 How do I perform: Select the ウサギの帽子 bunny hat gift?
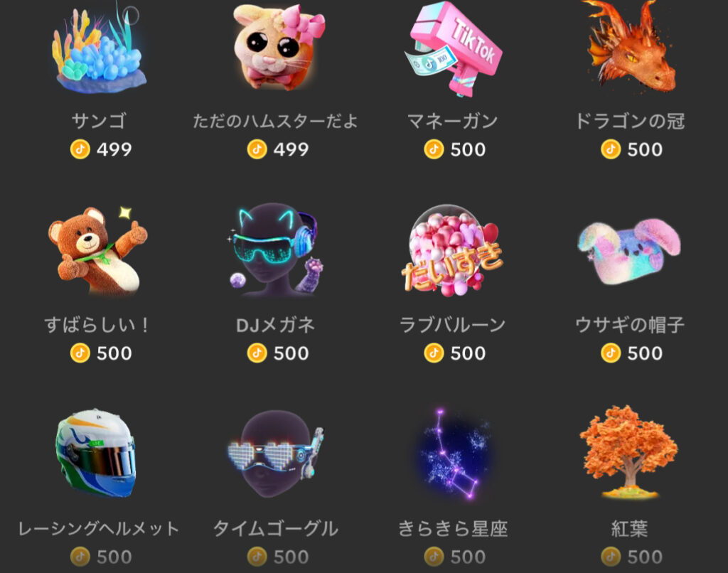(629, 252)
